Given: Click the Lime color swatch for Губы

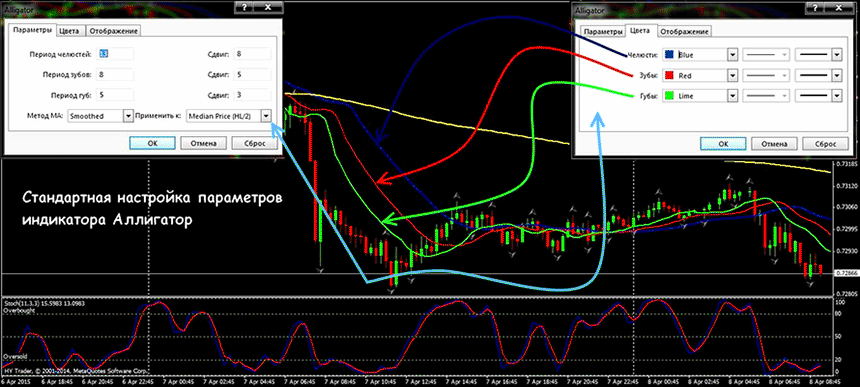Looking at the screenshot, I should click(x=669, y=95).
